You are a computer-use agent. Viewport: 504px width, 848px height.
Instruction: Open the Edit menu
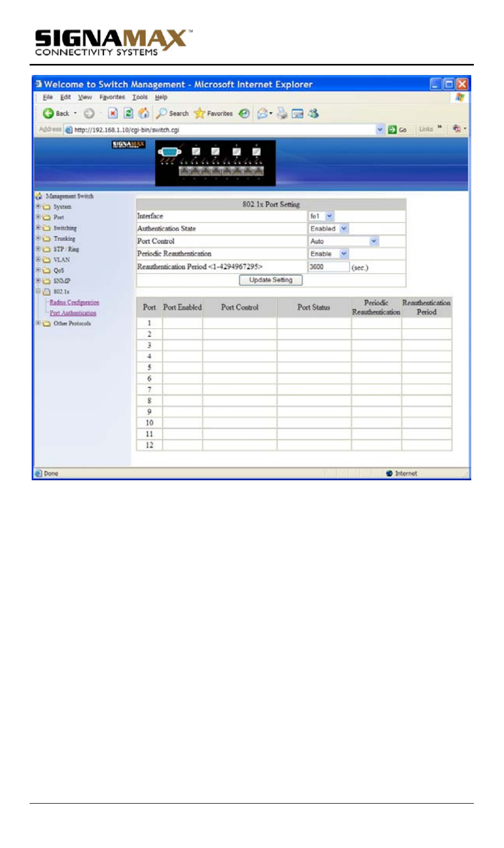[66, 97]
